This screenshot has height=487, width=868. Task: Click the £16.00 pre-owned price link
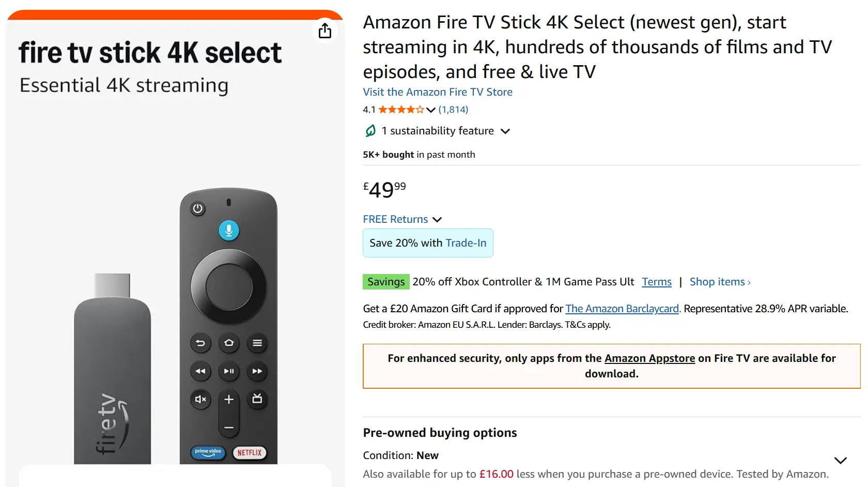495,474
